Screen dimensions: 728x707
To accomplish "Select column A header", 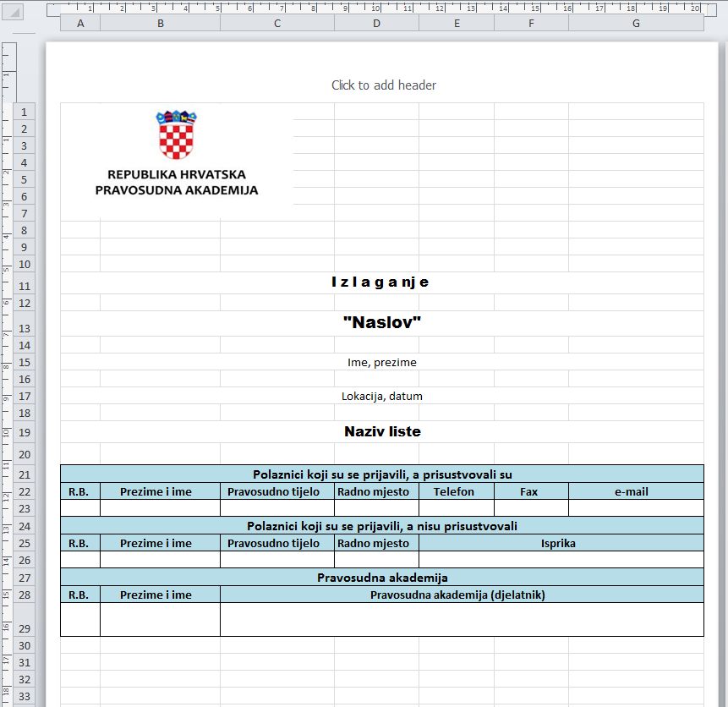I will (80, 23).
